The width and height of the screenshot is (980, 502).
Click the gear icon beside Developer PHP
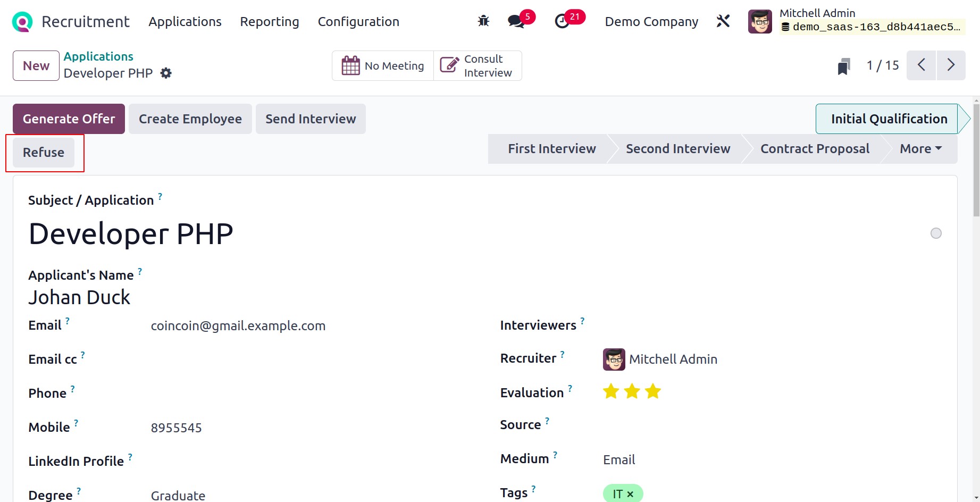[166, 73]
